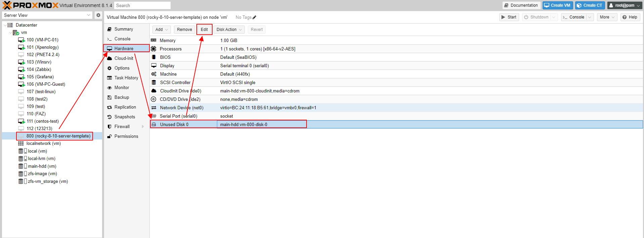Click the Firewall shield icon
The height and width of the screenshot is (238, 644).
109,127
